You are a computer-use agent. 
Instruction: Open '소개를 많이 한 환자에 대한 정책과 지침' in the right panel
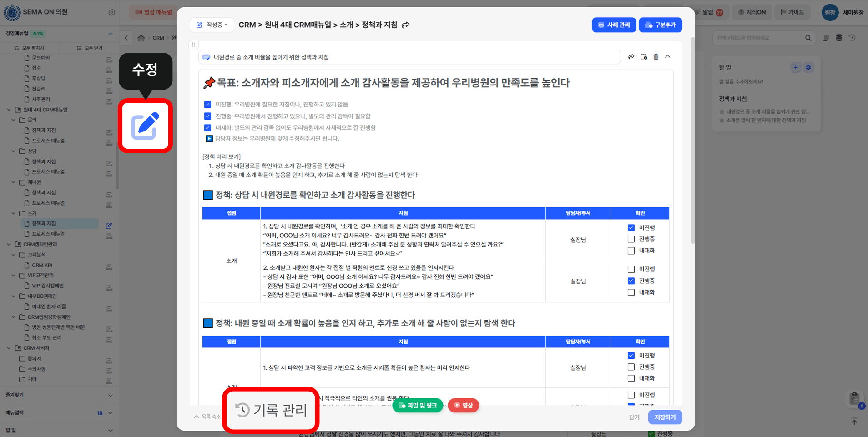pyautogui.click(x=766, y=121)
